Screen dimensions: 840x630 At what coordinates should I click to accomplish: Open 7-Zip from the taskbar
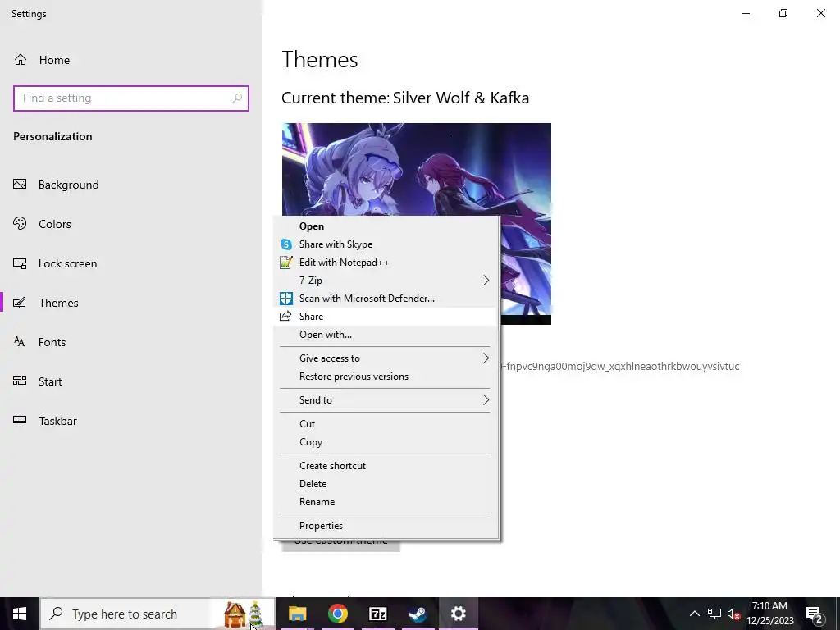point(377,614)
